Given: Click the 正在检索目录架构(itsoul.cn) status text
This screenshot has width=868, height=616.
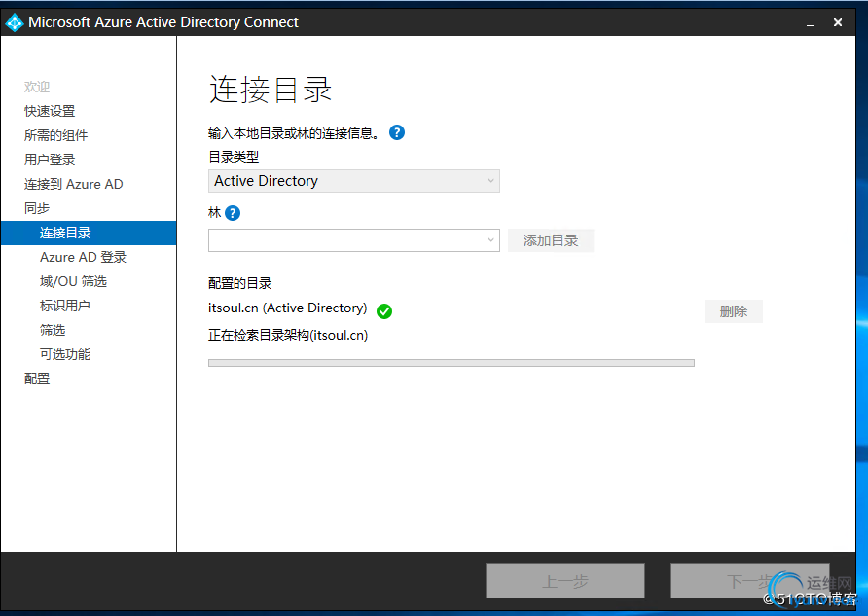Looking at the screenshot, I should point(288,336).
